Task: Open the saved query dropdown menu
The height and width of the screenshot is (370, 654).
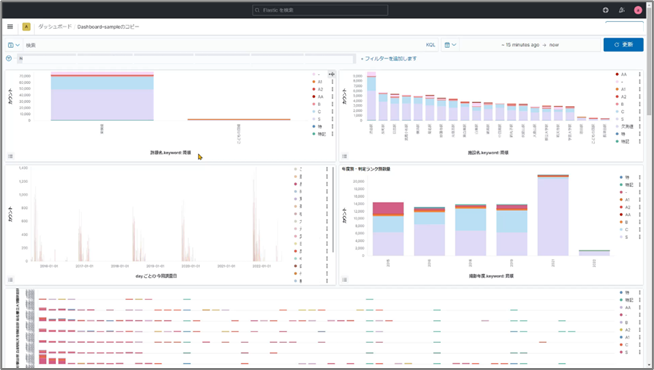Action: pos(14,45)
